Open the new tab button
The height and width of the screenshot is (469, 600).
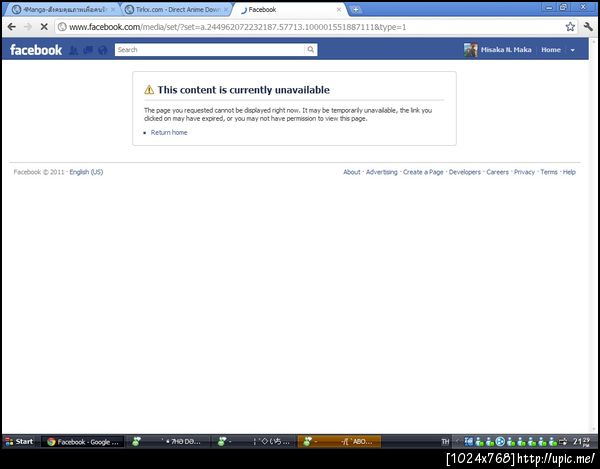coord(355,10)
